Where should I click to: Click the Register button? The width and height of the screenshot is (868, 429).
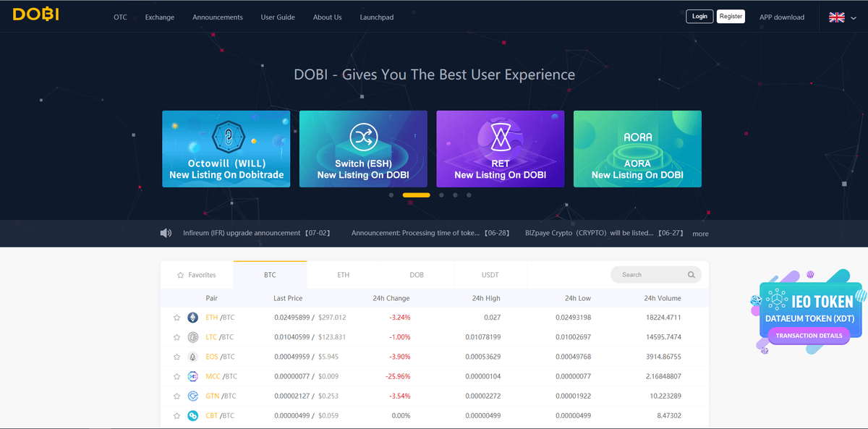[731, 17]
